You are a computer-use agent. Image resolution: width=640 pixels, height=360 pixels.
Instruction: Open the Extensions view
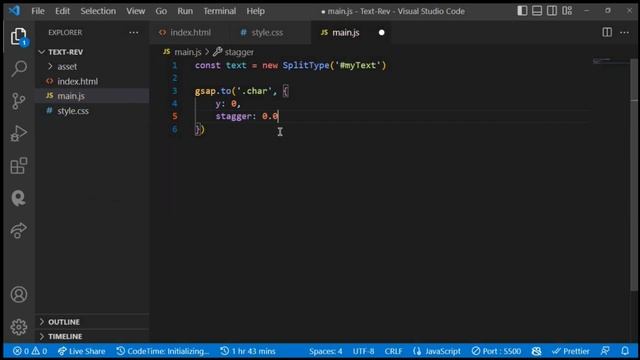(18, 165)
